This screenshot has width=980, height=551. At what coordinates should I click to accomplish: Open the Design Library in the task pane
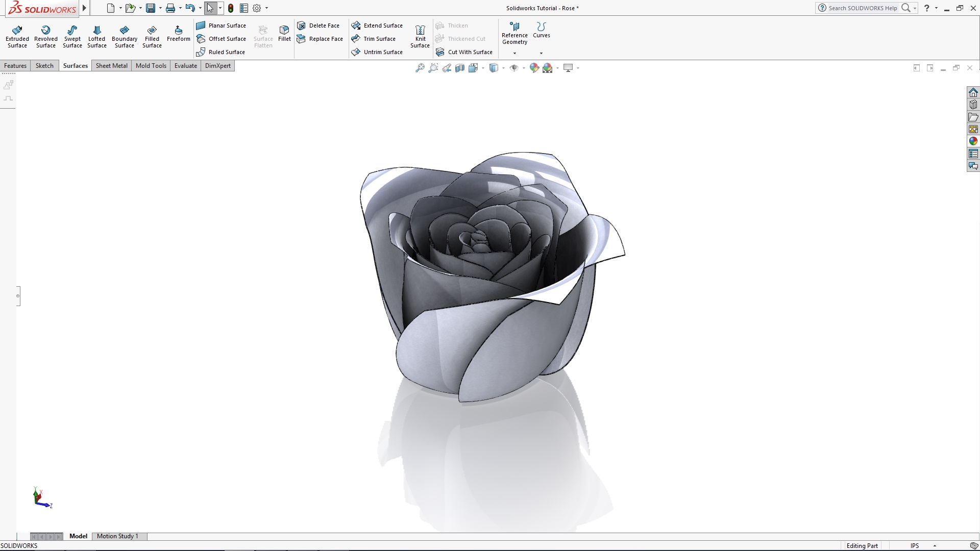click(x=974, y=104)
